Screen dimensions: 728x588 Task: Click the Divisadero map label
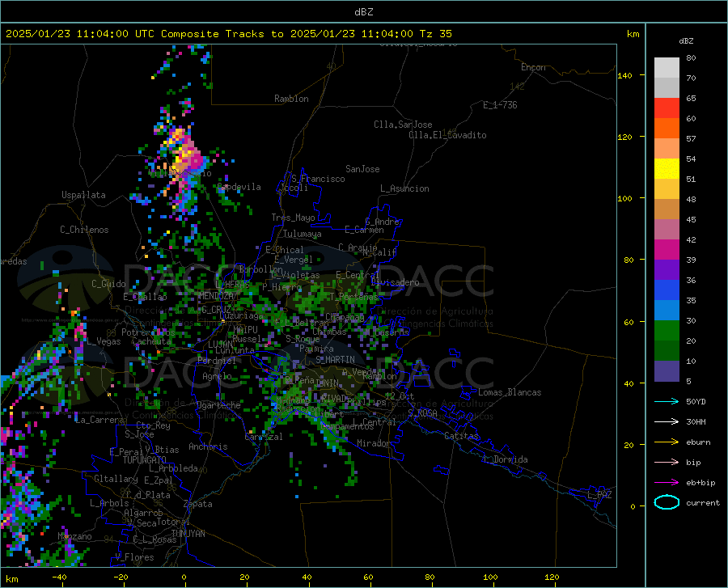(395, 282)
